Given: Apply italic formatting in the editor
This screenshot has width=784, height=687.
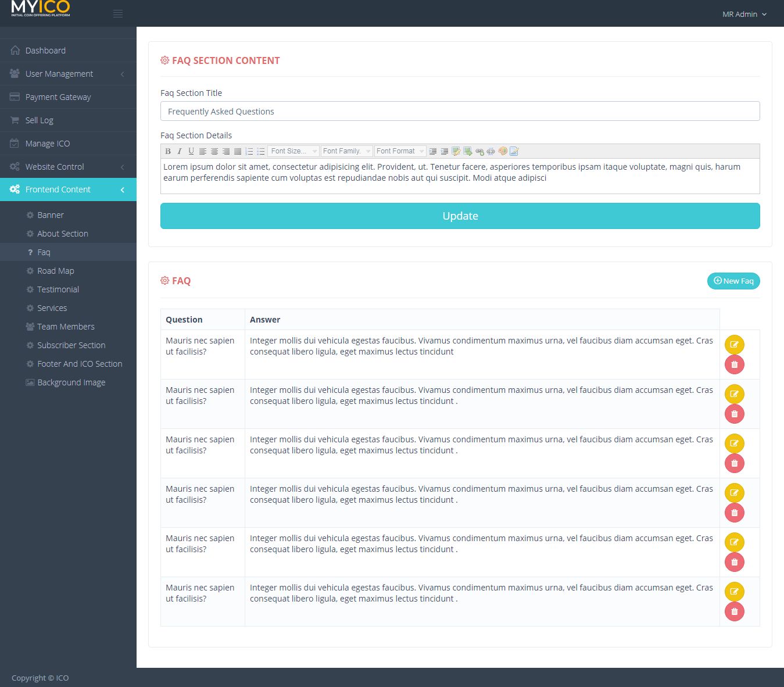Looking at the screenshot, I should click(x=180, y=151).
